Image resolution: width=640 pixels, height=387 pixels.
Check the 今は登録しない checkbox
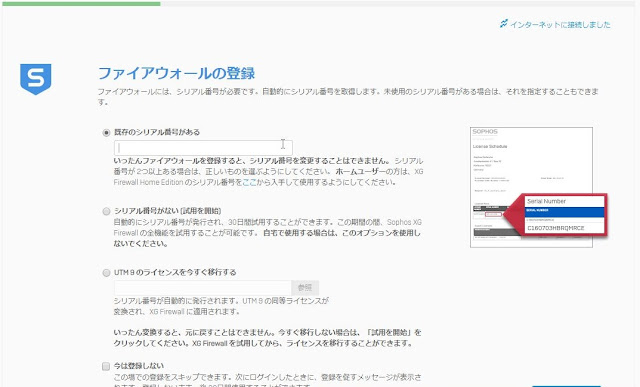[x=106, y=366]
